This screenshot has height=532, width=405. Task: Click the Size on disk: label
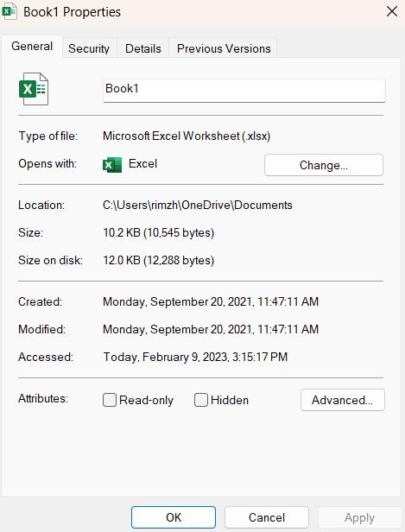pyautogui.click(x=51, y=261)
